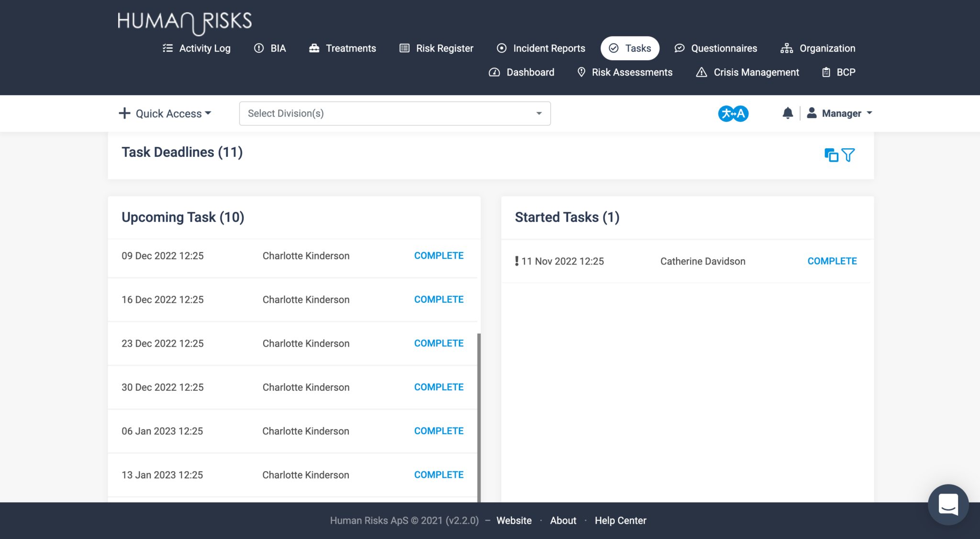The height and width of the screenshot is (539, 980).
Task: Complete Catherine Davidson's started task
Action: [832, 261]
